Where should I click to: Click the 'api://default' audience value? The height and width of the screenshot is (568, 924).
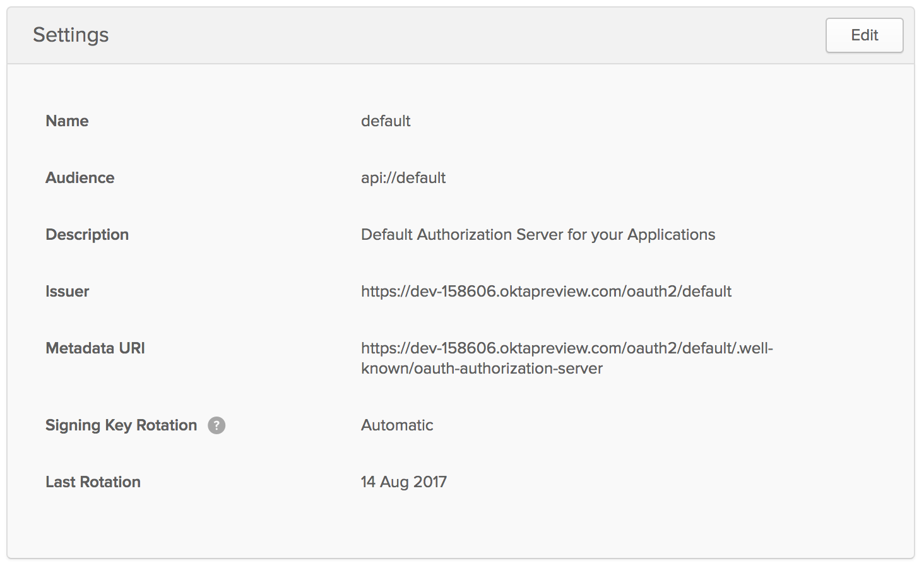(403, 178)
